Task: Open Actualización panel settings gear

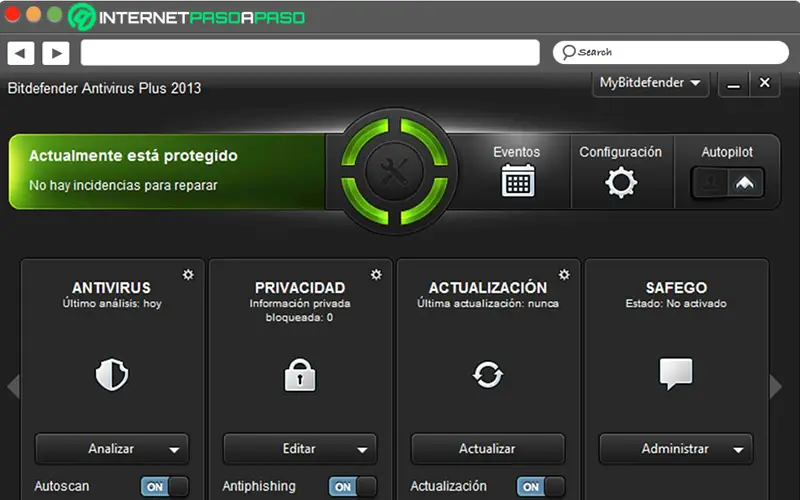Action: click(x=564, y=274)
